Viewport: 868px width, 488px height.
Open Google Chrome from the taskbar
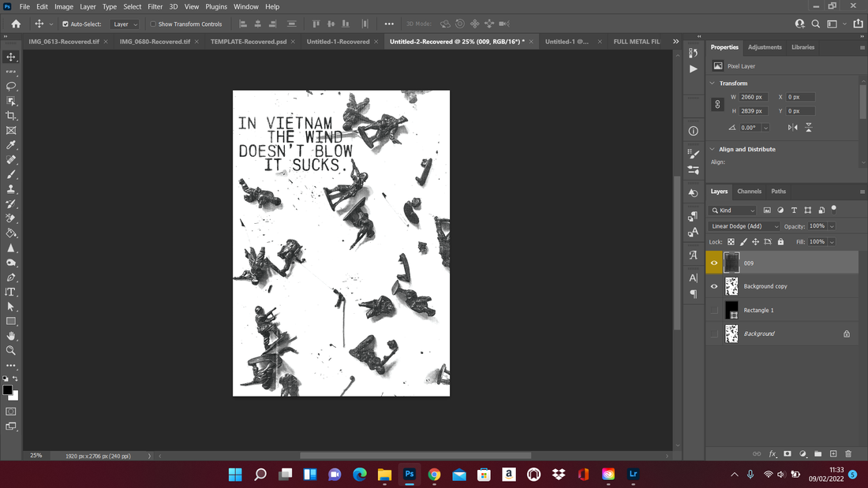pos(434,474)
